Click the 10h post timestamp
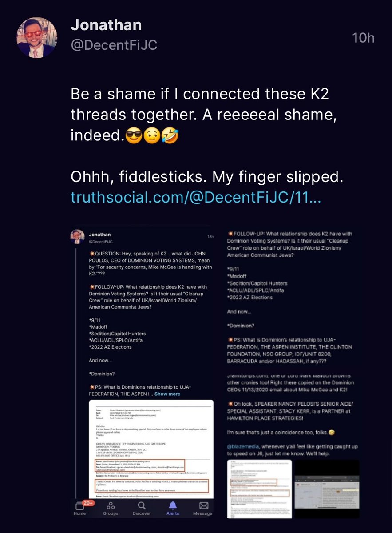This screenshot has height=533, width=392. 363,38
